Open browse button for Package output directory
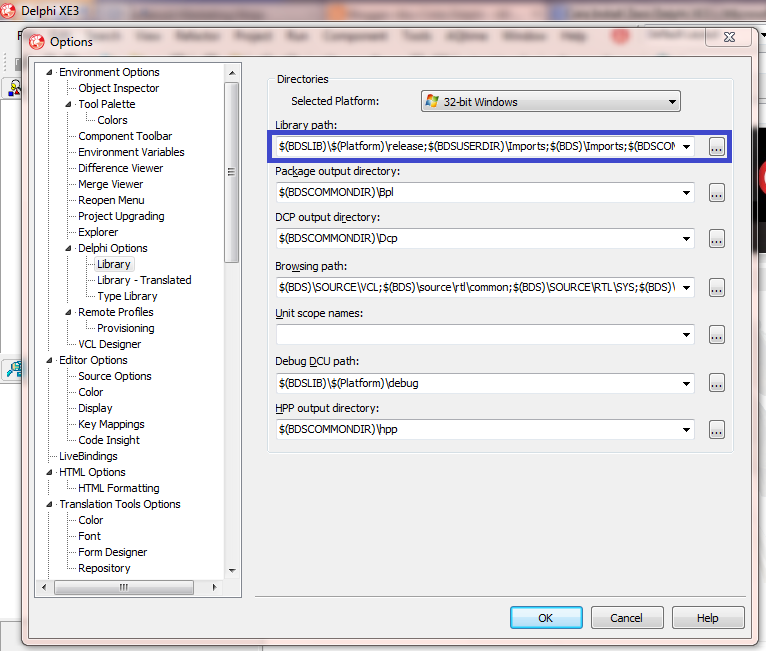766x651 pixels. pyautogui.click(x=716, y=193)
